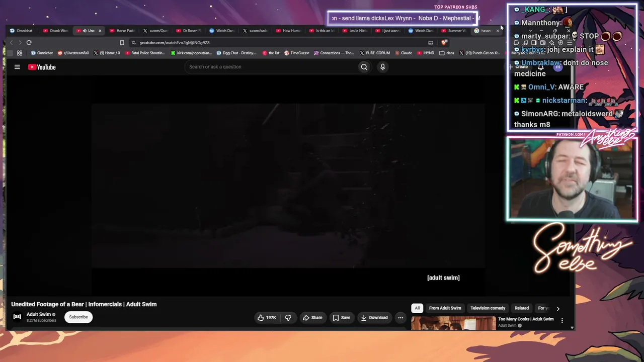Open the apps grid icon in bookmarks bar
This screenshot has height=362, width=644.
tap(20, 53)
